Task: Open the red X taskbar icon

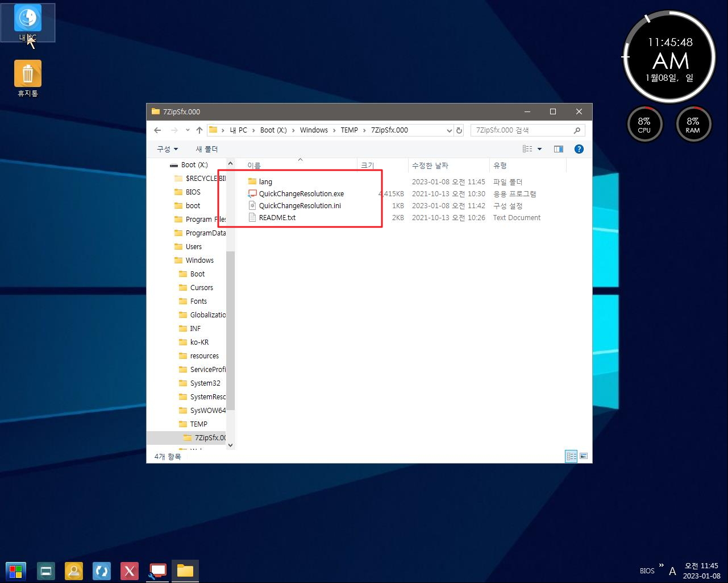Action: (130, 570)
